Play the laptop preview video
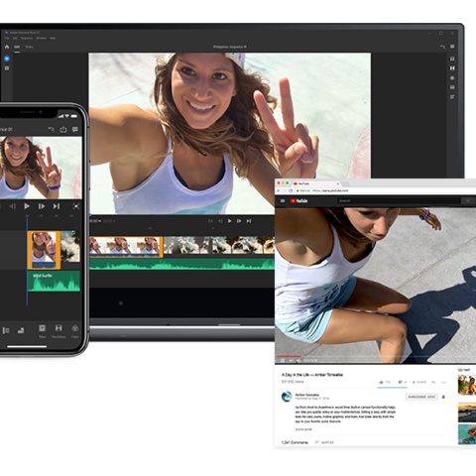This screenshot has width=476, height=476. point(229,221)
